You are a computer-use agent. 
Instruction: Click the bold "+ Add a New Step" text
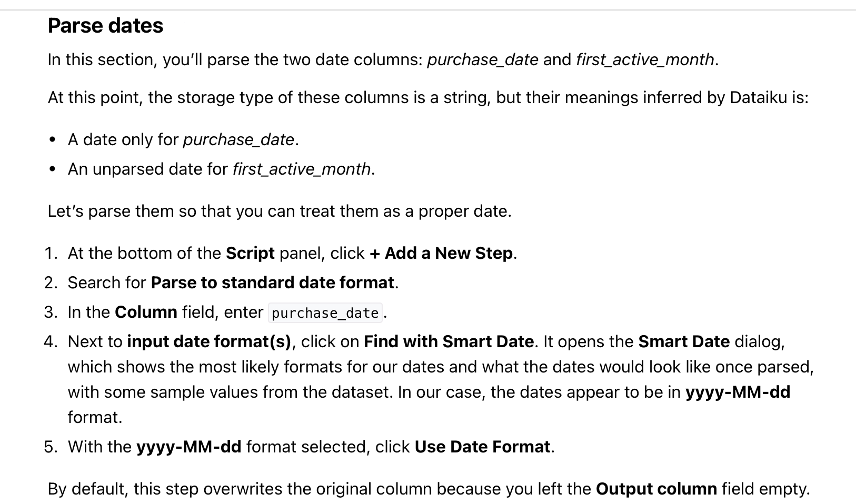tap(441, 253)
